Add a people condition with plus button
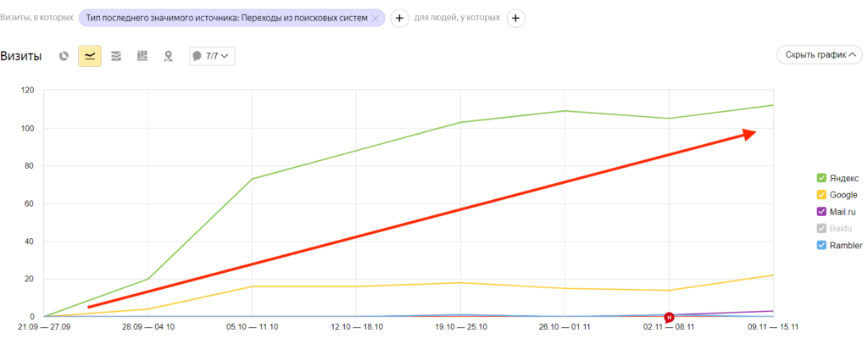The width and height of the screenshot is (868, 361). (515, 19)
